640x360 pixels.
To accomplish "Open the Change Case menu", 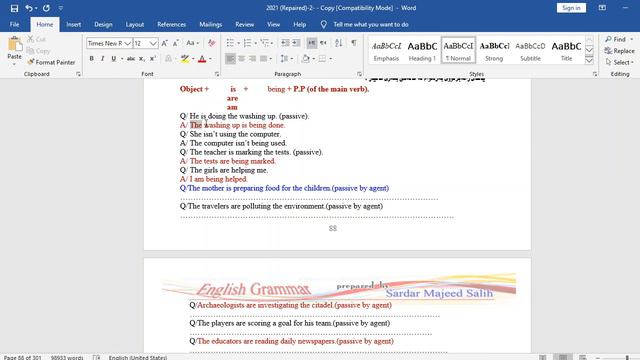I will click(x=192, y=43).
